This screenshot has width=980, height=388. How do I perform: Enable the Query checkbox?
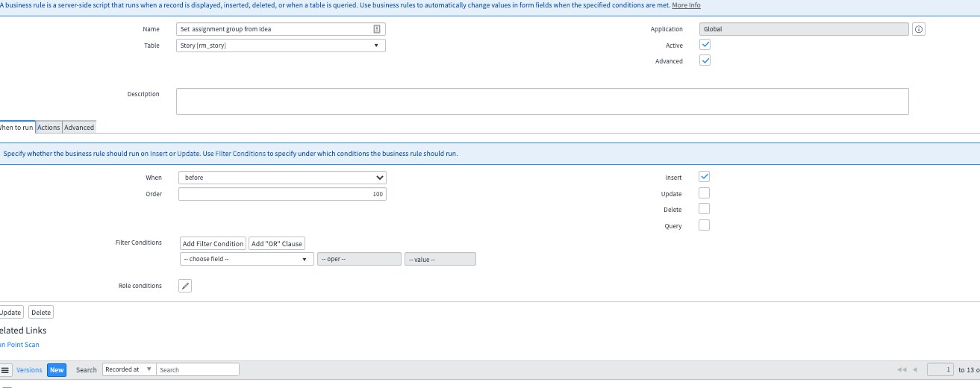click(x=704, y=225)
